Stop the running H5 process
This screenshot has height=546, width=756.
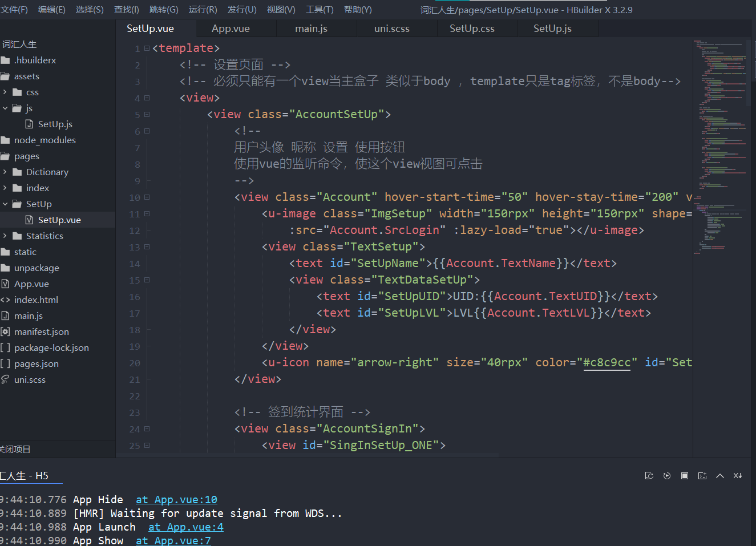[684, 476]
